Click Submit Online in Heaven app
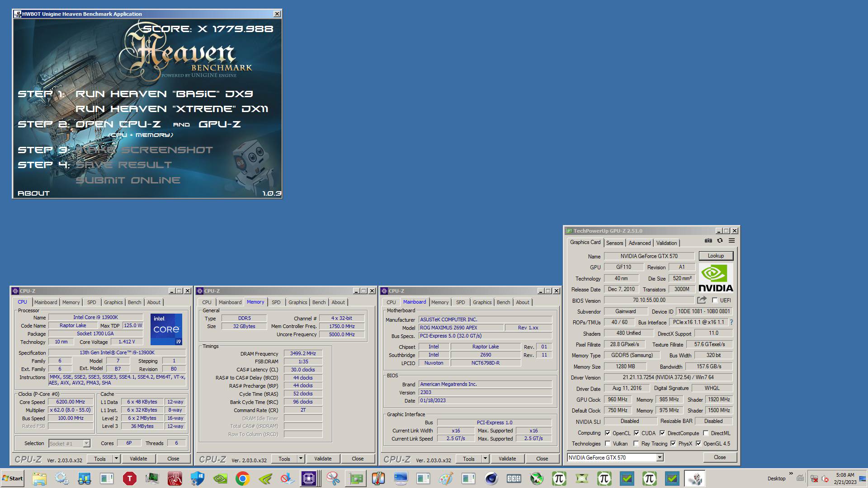Image resolution: width=868 pixels, height=488 pixels. click(128, 180)
